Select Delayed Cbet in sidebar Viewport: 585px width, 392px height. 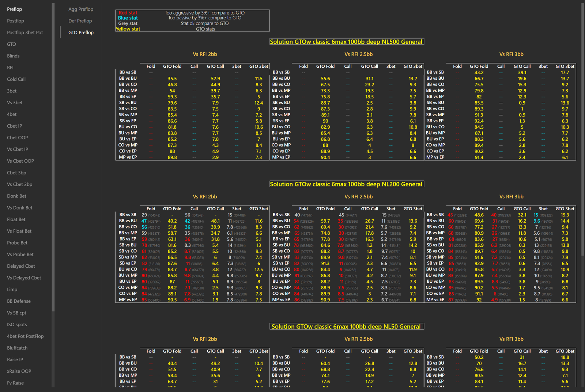(21, 266)
